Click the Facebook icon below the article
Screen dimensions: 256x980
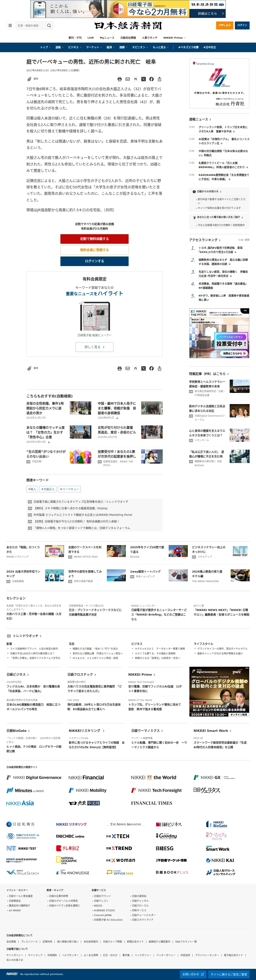[152, 368]
